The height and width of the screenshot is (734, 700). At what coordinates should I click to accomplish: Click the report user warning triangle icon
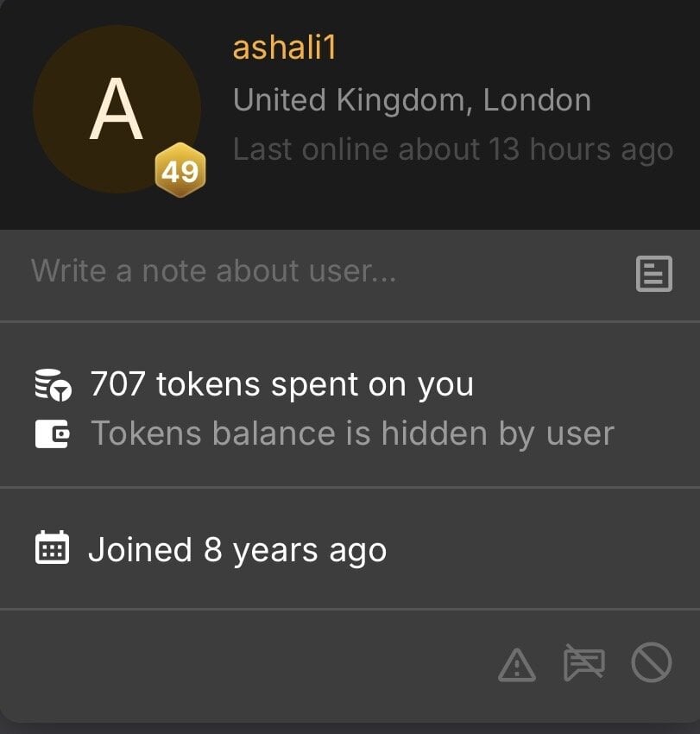tap(517, 665)
